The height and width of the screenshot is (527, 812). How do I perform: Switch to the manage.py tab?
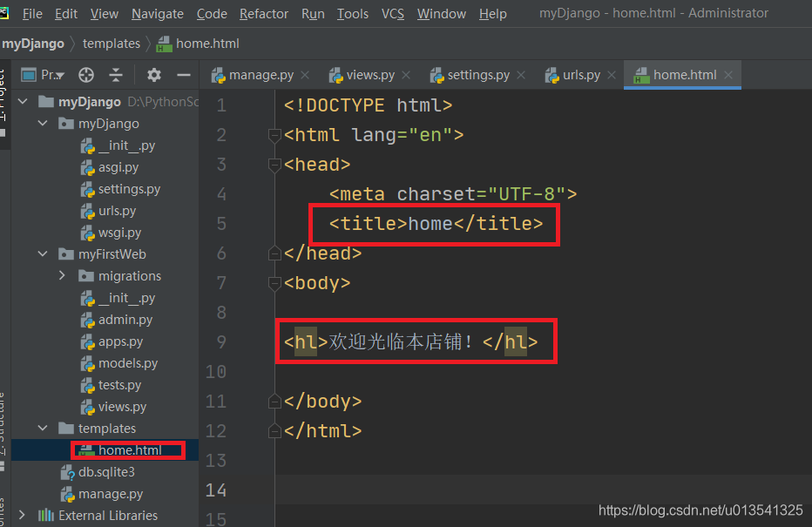(254, 75)
